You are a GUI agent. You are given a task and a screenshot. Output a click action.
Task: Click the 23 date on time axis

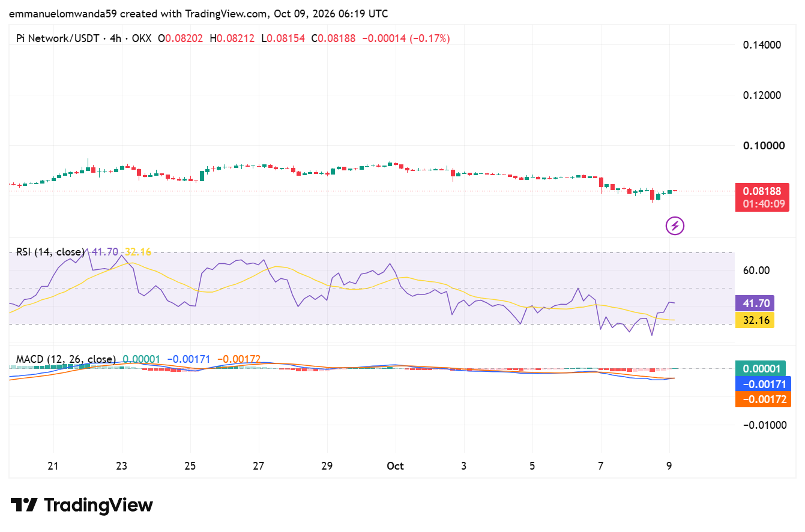[x=122, y=466]
